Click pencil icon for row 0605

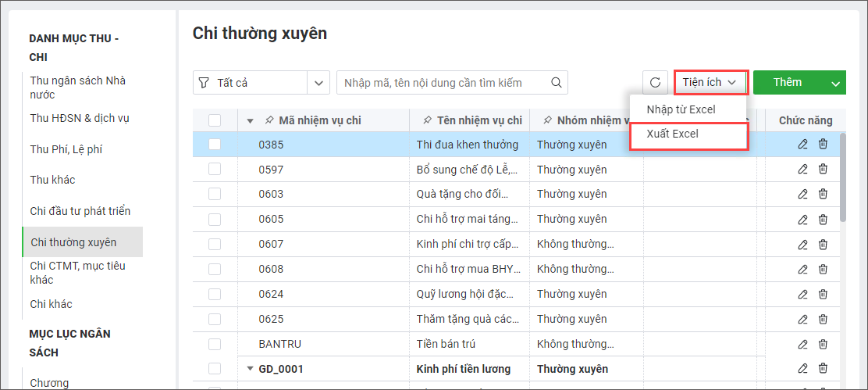coord(802,219)
